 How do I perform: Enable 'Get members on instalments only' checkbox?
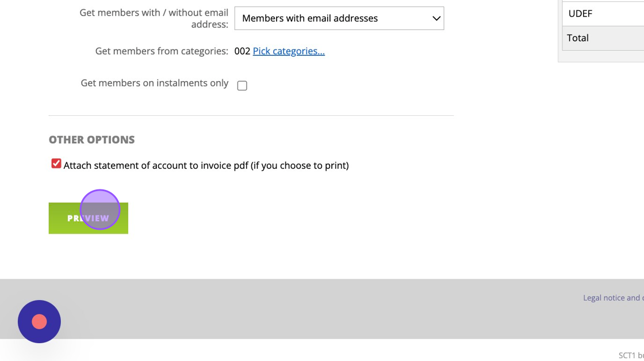pos(242,86)
